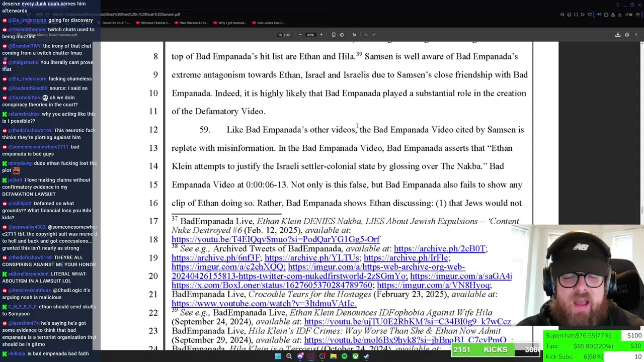Open the browser easy setup menu icon
Screen dimensions: 644x362
tap(638, 15)
